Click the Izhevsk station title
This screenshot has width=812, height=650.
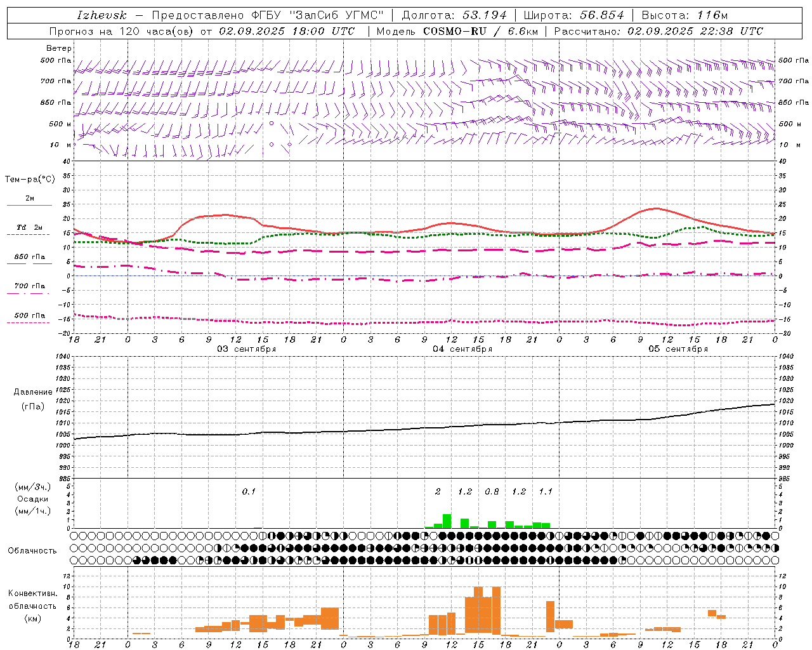click(101, 15)
